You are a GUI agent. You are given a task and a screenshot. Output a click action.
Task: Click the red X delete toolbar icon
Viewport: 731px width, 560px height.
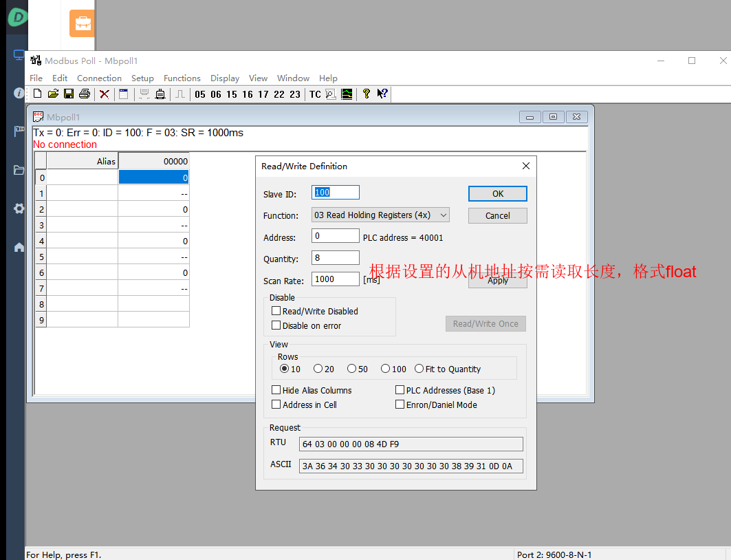click(x=105, y=94)
